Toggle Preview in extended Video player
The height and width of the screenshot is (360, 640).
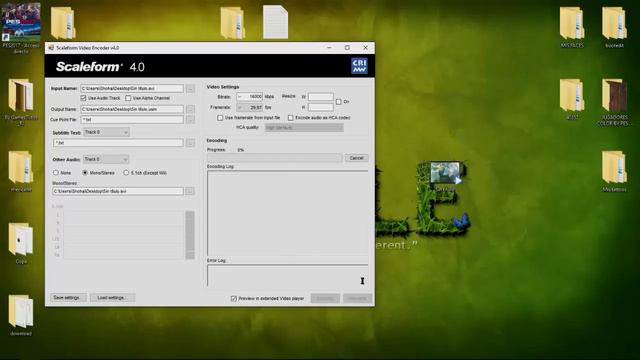point(234,298)
